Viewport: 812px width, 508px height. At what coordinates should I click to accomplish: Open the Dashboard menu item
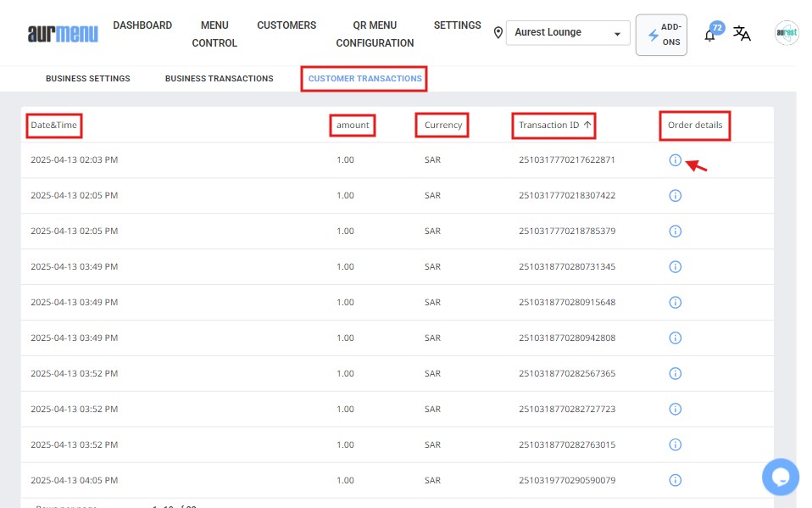click(x=142, y=25)
